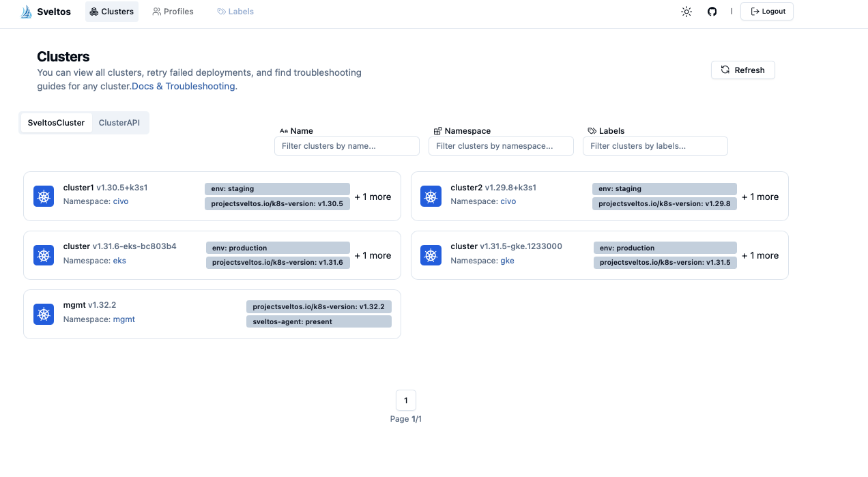Open the Labels navigation tab
The image size is (868, 477).
[235, 12]
